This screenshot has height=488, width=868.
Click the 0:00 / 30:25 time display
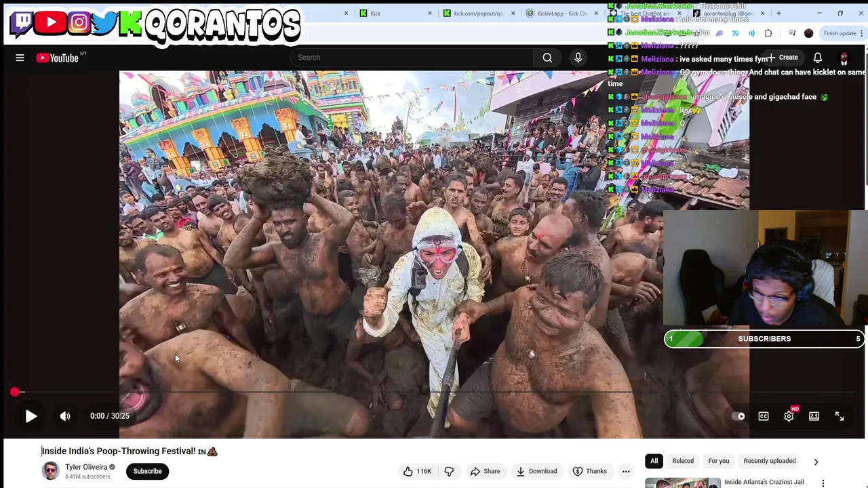click(109, 416)
